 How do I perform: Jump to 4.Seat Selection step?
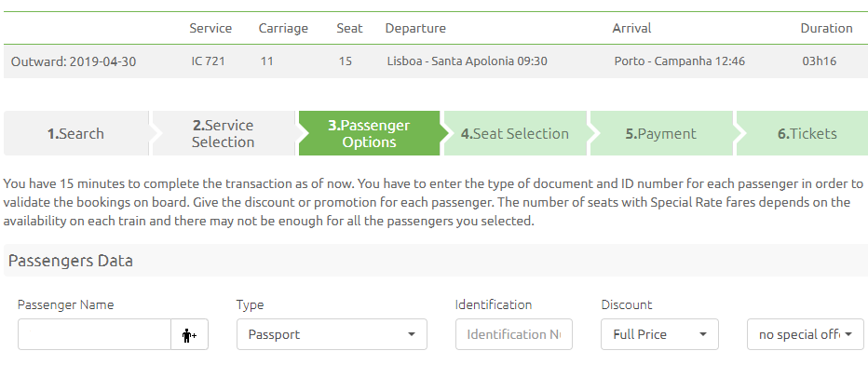click(515, 133)
